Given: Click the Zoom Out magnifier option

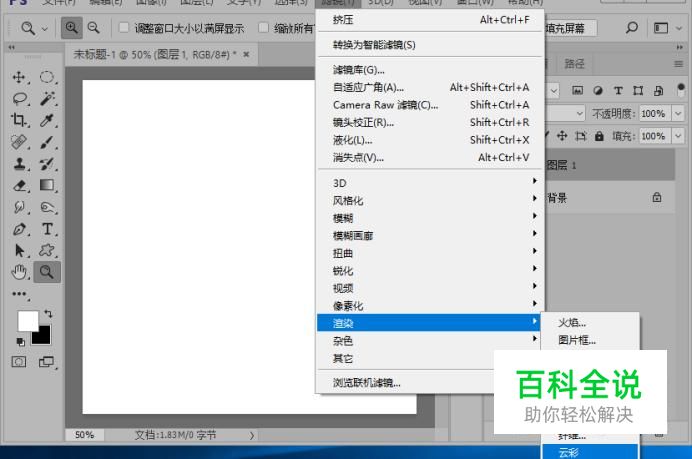Looking at the screenshot, I should (93, 28).
